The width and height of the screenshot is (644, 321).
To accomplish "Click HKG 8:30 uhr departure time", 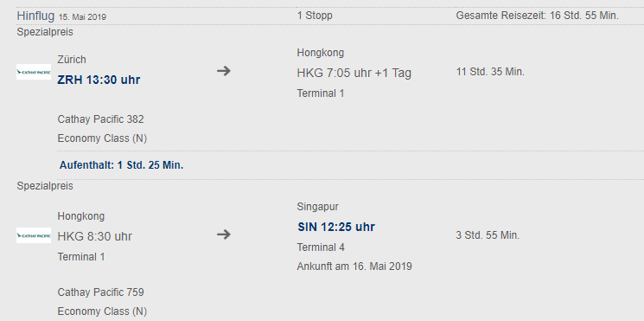I will (95, 237).
